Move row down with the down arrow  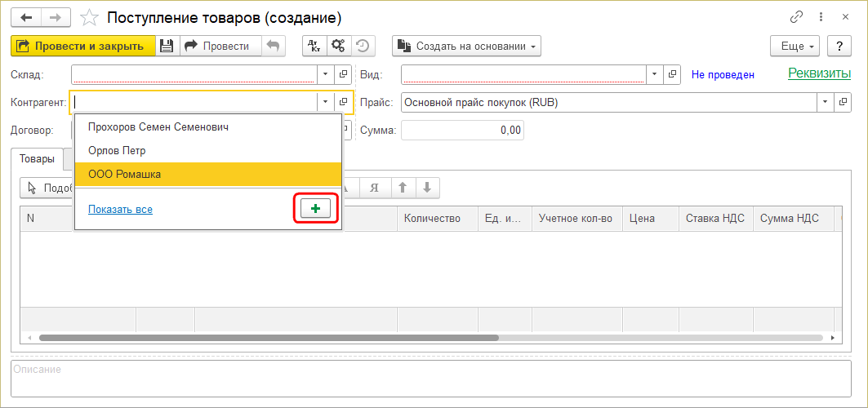[427, 188]
